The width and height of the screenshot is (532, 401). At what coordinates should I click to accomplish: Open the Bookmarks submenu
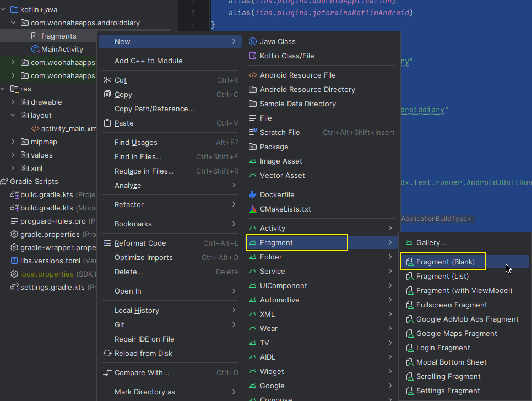tap(170, 224)
